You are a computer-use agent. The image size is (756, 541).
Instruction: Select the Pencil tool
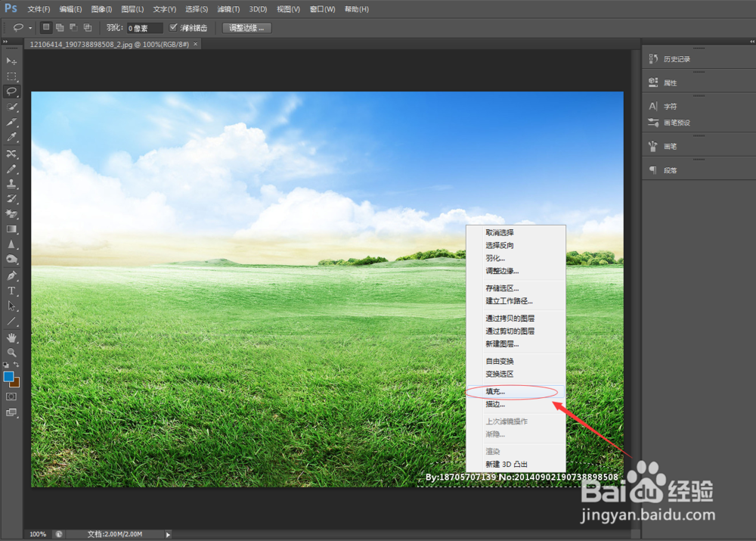pyautogui.click(x=11, y=169)
